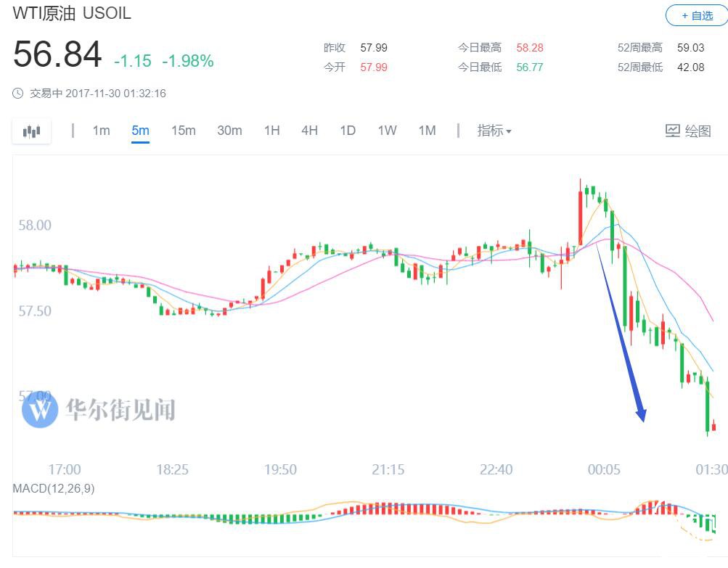Click the -1.15 price change value
Image resolution: width=728 pixels, height=568 pixels.
tap(133, 61)
